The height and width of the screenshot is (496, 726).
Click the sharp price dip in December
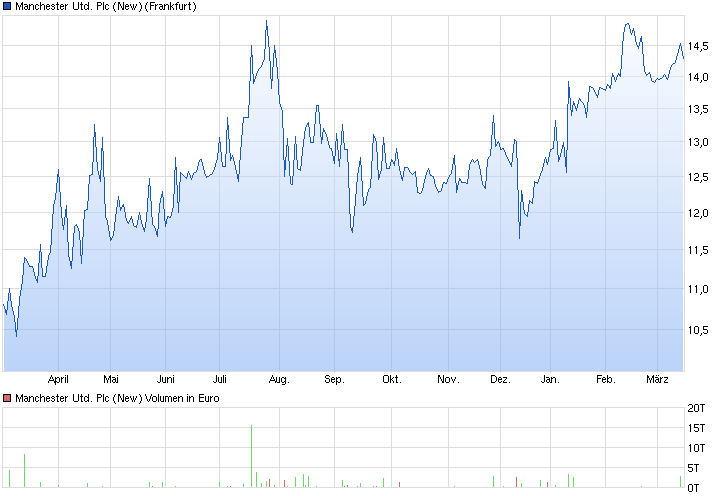tap(519, 237)
